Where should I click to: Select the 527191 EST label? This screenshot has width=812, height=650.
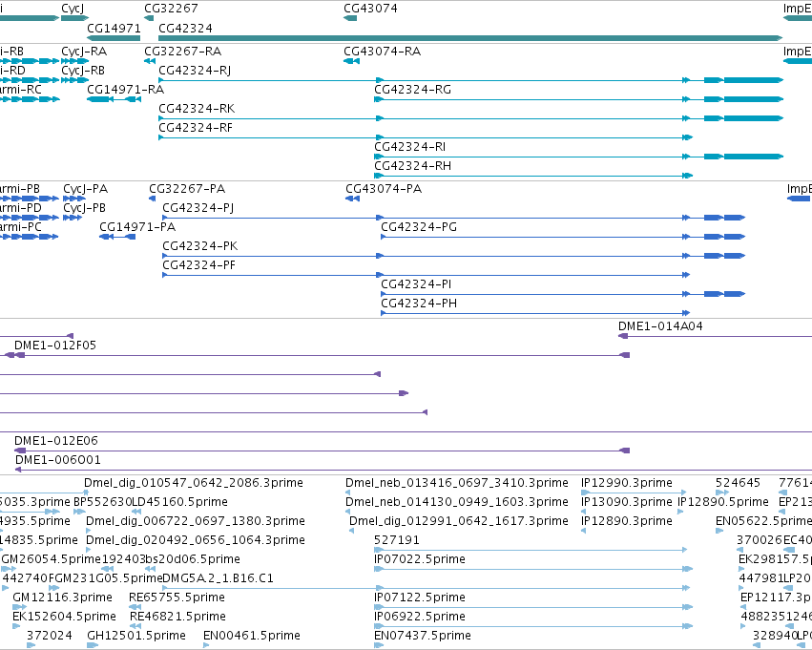397,540
